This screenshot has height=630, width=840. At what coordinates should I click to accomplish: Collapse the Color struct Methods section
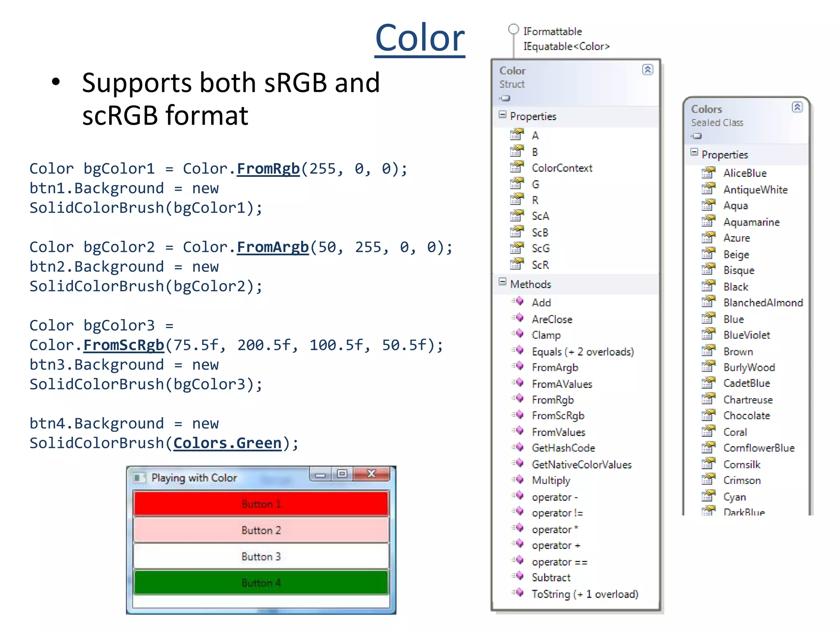pyautogui.click(x=502, y=282)
